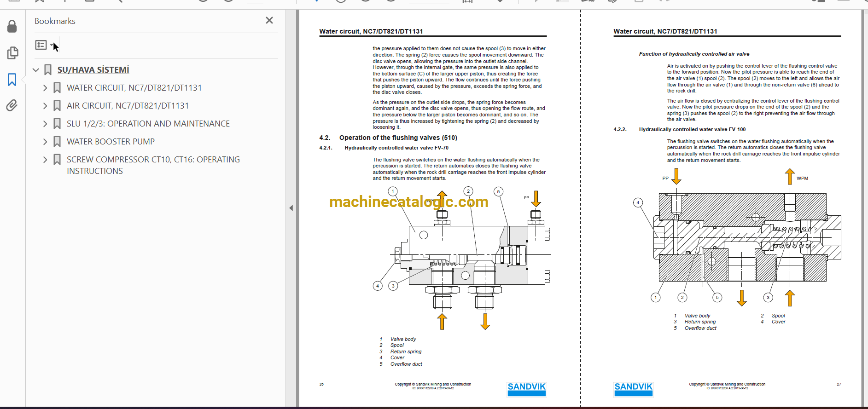
Task: Click heading 'Operation of the flushing valves (510)'
Action: point(398,138)
